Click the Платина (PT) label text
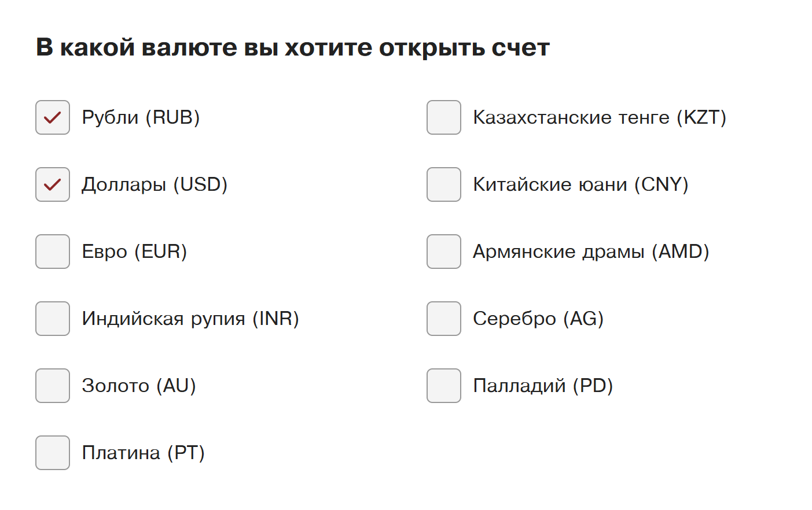812x510 pixels. (x=144, y=453)
